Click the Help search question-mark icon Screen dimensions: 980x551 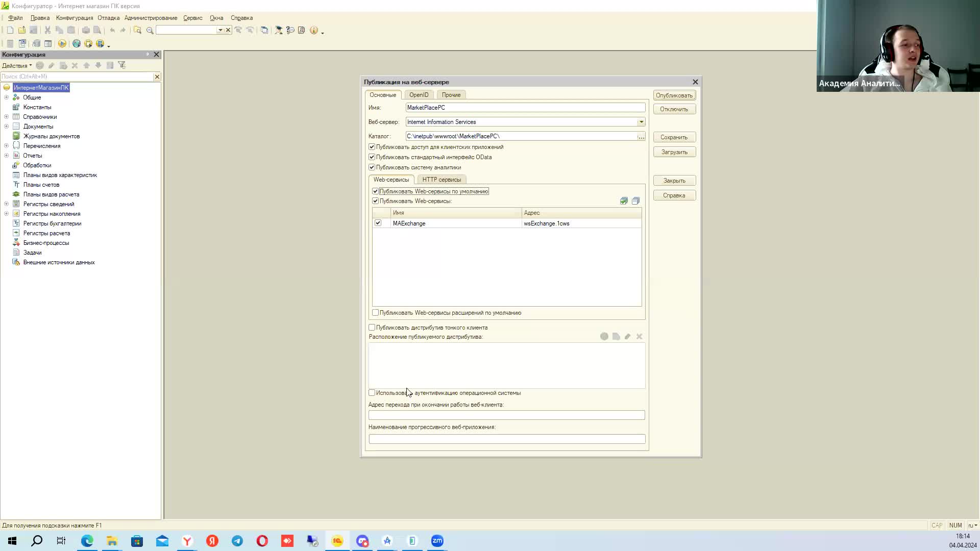click(290, 30)
